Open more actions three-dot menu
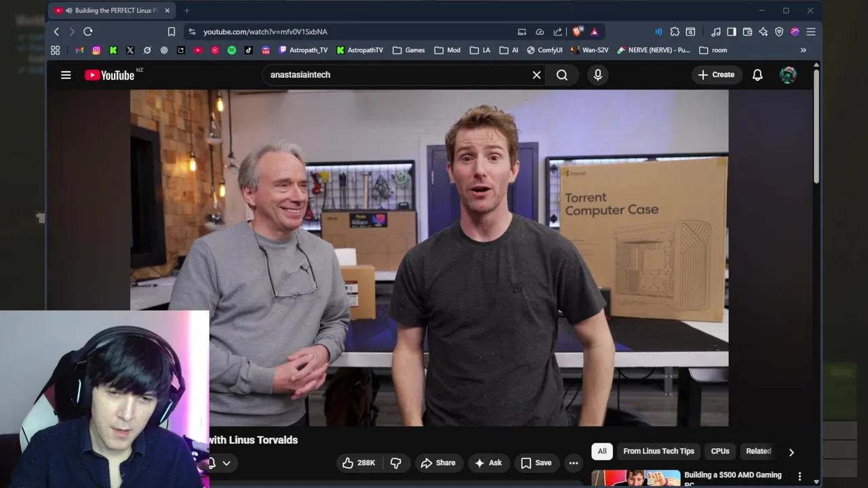The height and width of the screenshot is (488, 868). (x=574, y=463)
